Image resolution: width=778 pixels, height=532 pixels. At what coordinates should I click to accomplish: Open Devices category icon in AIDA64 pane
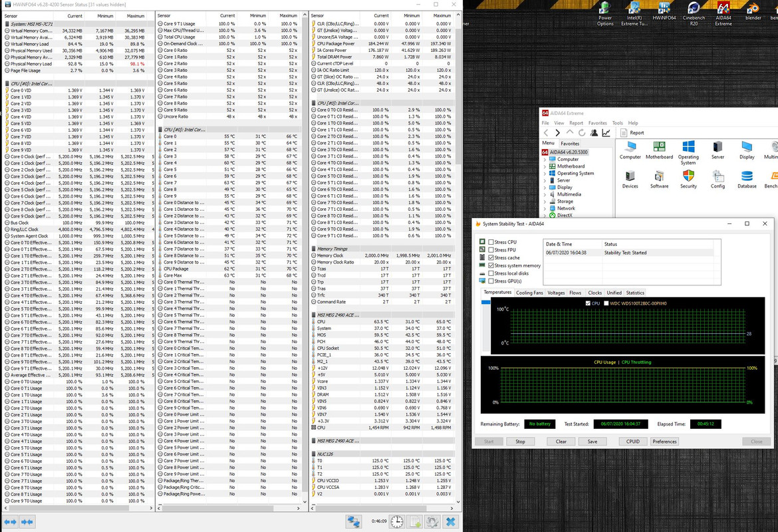point(630,179)
